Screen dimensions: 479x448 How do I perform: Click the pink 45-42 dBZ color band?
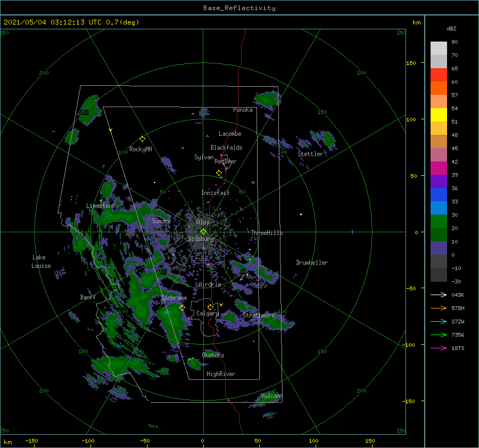pyautogui.click(x=439, y=154)
